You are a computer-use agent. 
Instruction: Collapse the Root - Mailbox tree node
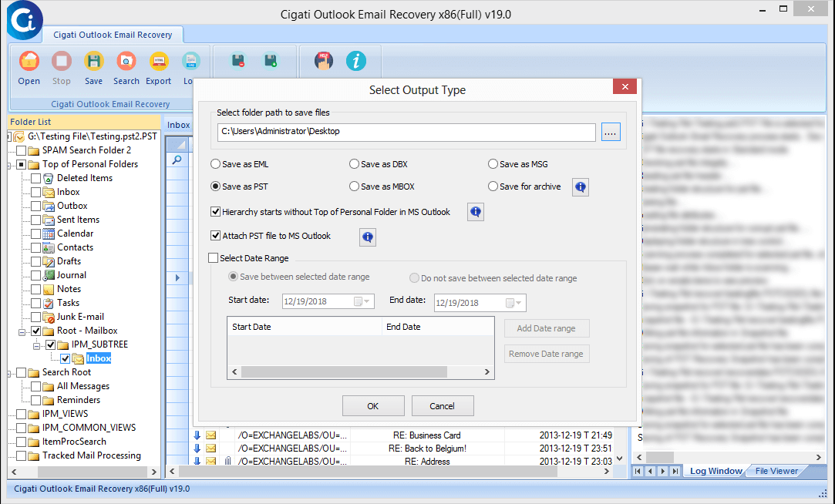pyautogui.click(x=22, y=331)
